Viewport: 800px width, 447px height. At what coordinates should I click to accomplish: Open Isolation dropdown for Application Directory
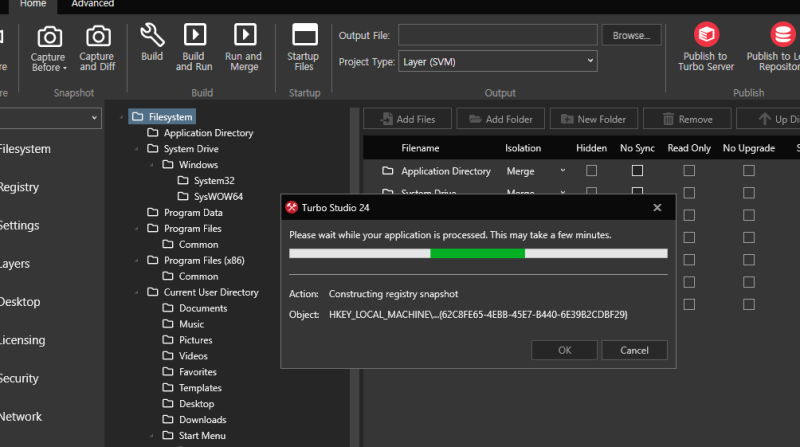562,171
